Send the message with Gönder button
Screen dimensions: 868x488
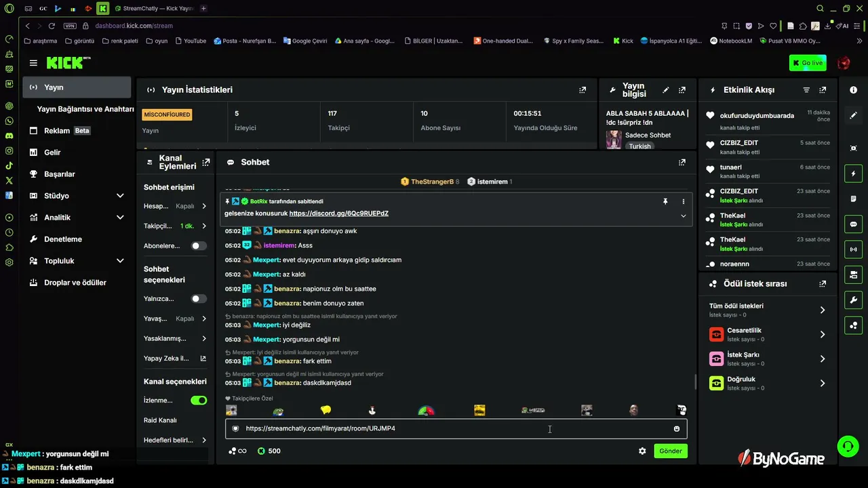[x=671, y=451]
